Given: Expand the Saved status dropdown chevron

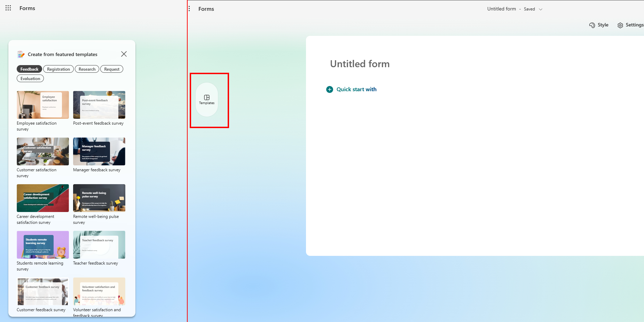Looking at the screenshot, I should point(541,9).
